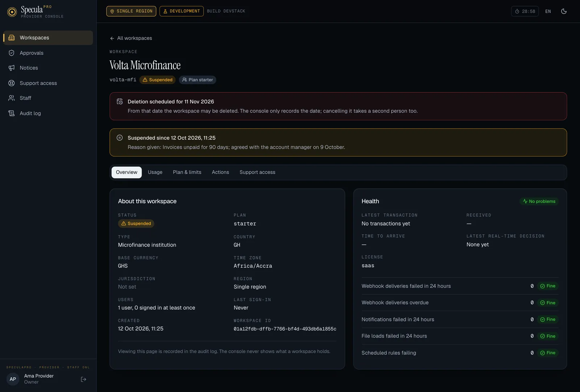The width and height of the screenshot is (580, 392).
Task: Click Fine badge for Webhook deliveries overdue
Action: point(548,303)
